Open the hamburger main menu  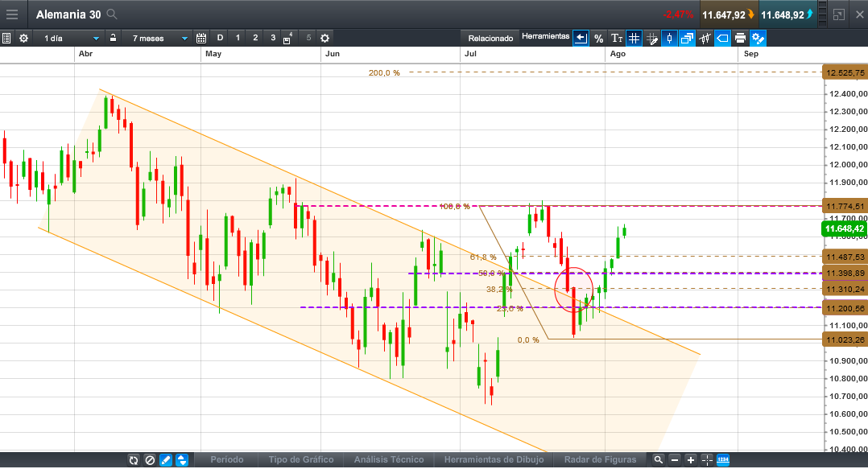(x=11, y=14)
